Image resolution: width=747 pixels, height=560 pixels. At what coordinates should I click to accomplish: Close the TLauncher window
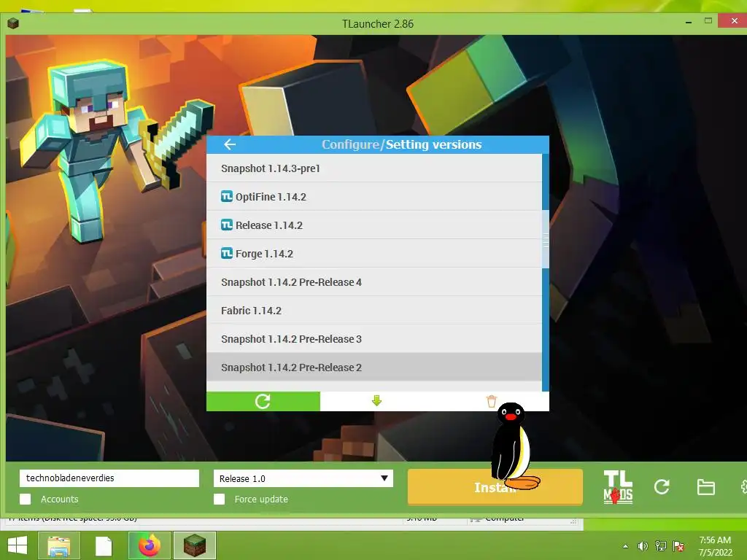(734, 21)
